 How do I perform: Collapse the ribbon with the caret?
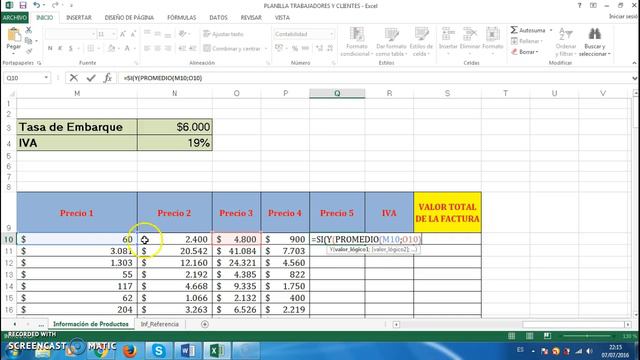(x=634, y=63)
